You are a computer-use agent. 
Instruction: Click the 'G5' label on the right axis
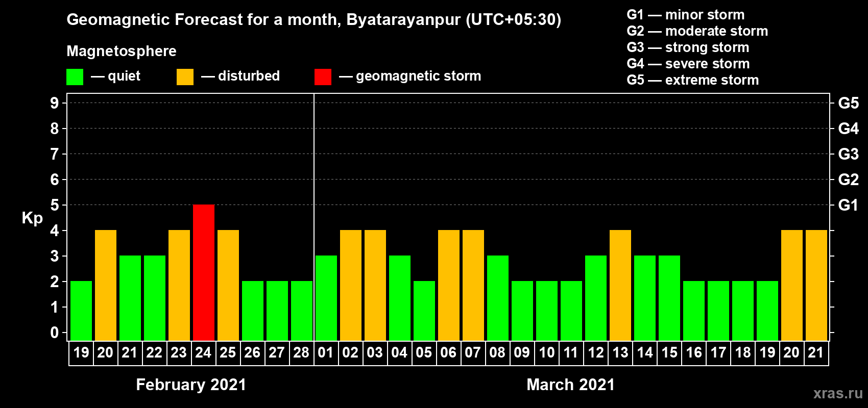pyautogui.click(x=849, y=103)
